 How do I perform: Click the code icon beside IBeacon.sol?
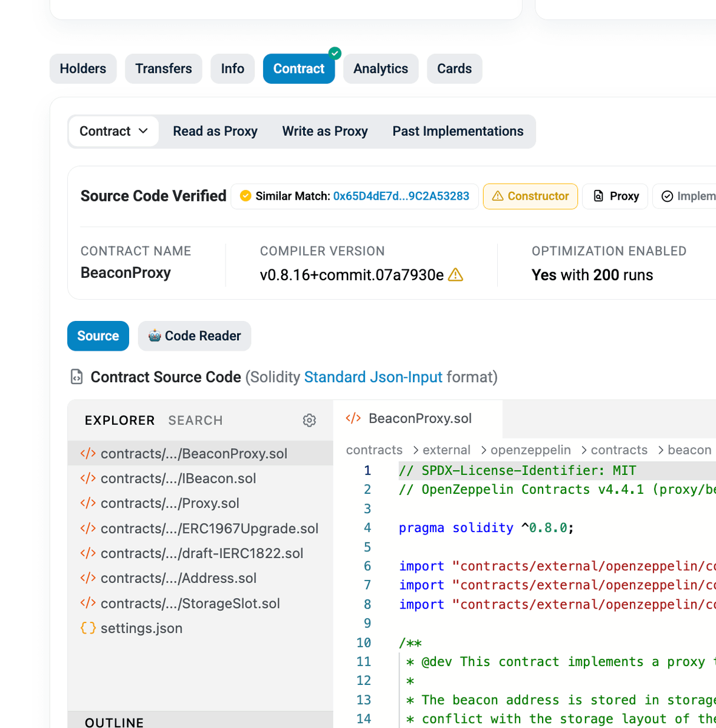pos(88,478)
